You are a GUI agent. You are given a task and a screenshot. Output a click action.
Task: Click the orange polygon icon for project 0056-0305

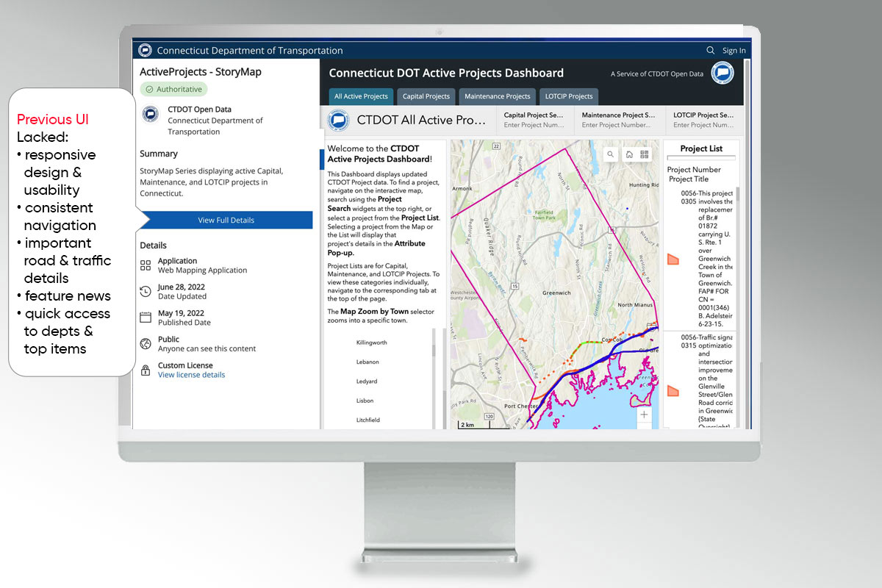[x=673, y=259]
